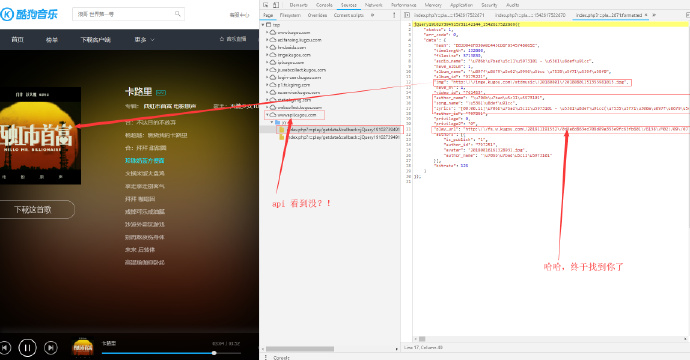The height and width of the screenshot is (360, 690).
Task: Expand the p1.fx.kgimg.com domain
Action: pos(267,85)
